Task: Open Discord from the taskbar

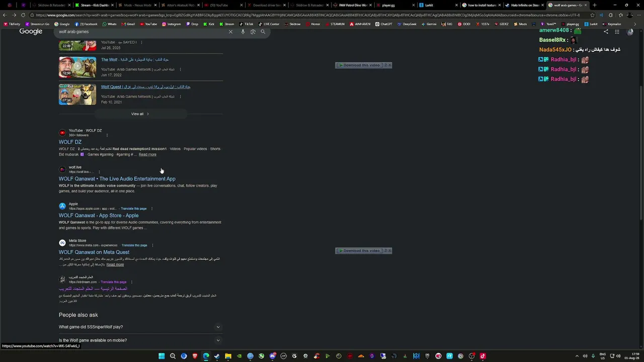Action: pos(272,356)
